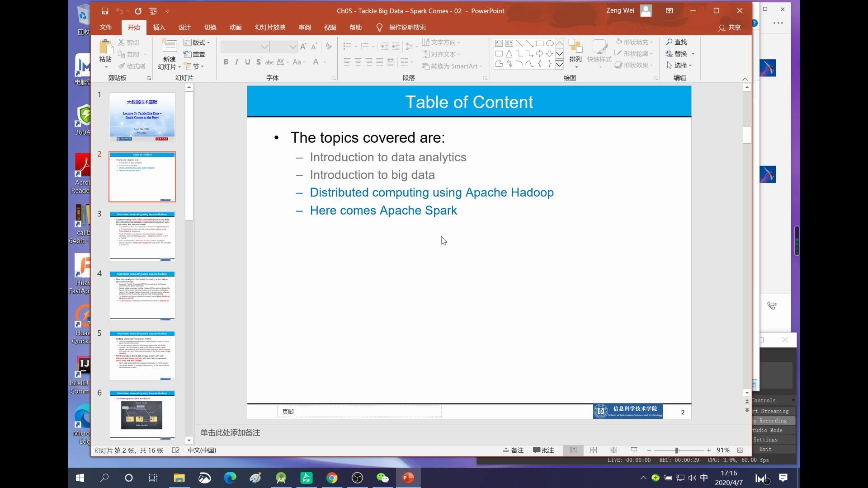The height and width of the screenshot is (488, 868).
Task: Open the Slide Show ribbon tab
Action: (270, 27)
